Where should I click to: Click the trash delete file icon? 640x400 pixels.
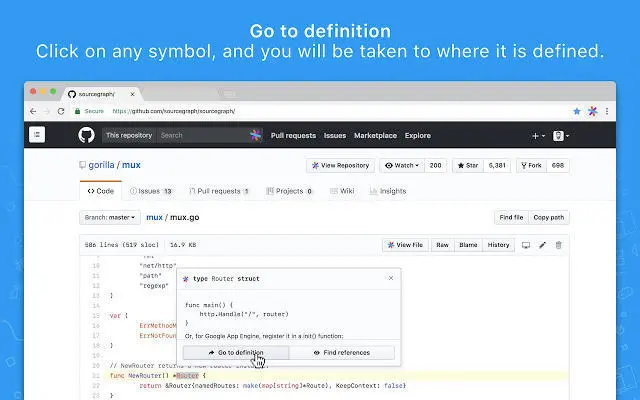click(558, 245)
